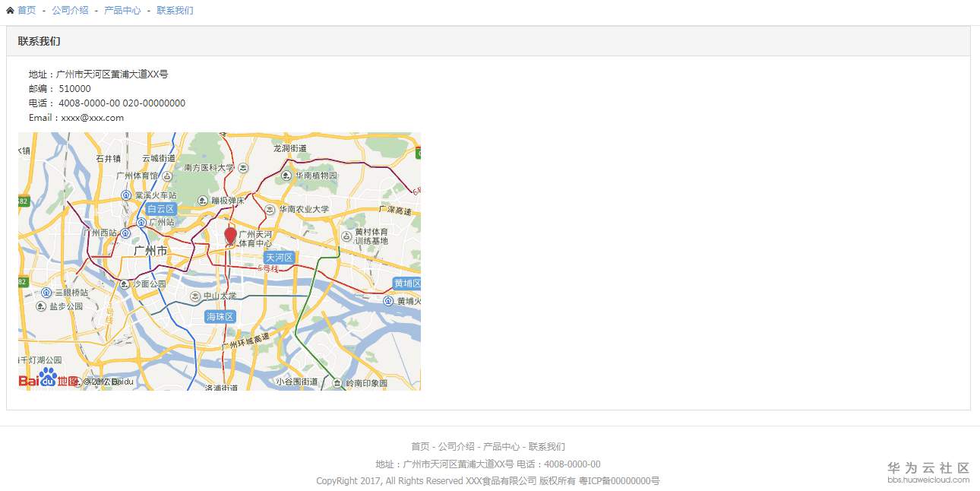Click the 华南植物园 park icon
Viewport: 980px width, 491px height.
click(x=286, y=176)
